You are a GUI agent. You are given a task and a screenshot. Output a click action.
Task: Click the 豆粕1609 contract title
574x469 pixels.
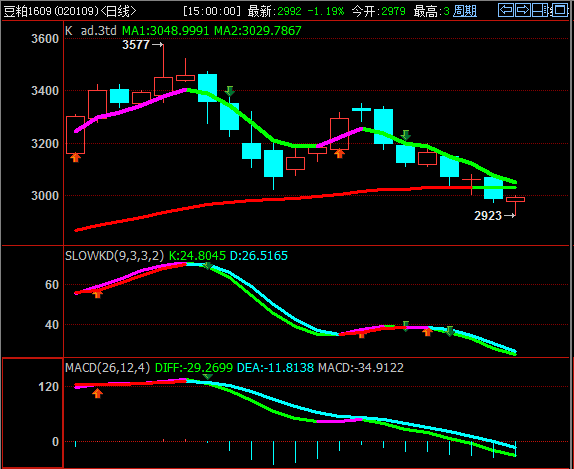pyautogui.click(x=27, y=11)
